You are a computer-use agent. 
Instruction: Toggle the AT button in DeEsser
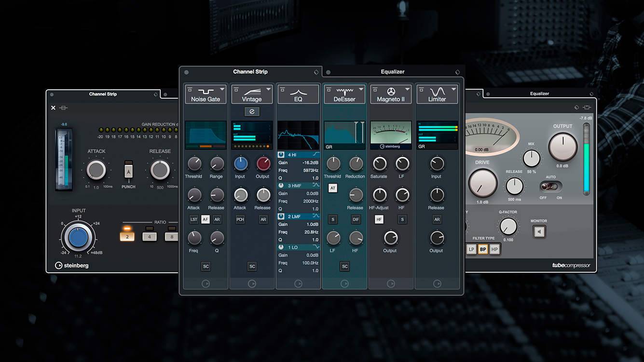[332, 188]
